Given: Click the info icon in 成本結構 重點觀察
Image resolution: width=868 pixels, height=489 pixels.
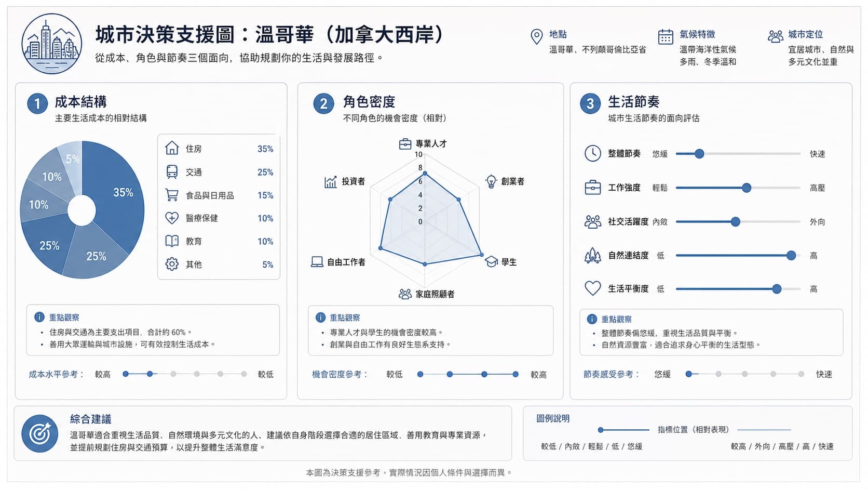Looking at the screenshot, I should pyautogui.click(x=39, y=317).
